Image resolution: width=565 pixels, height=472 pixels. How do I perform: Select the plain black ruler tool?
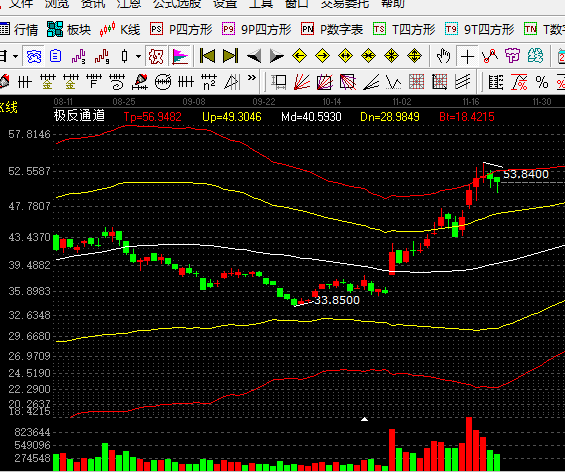pyautogui.click(x=25, y=82)
